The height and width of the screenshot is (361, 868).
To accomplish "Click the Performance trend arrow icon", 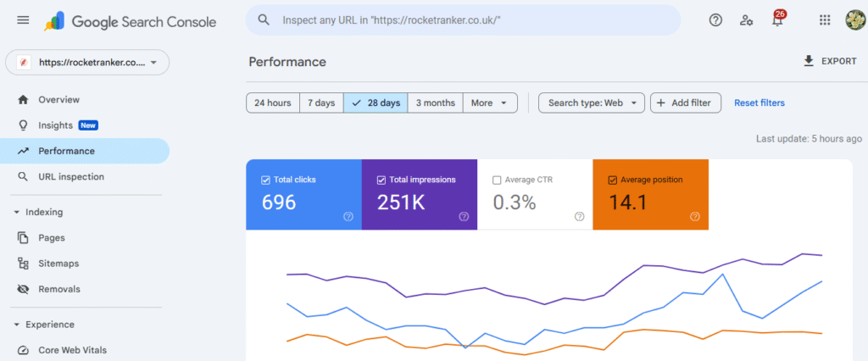I will tap(23, 151).
